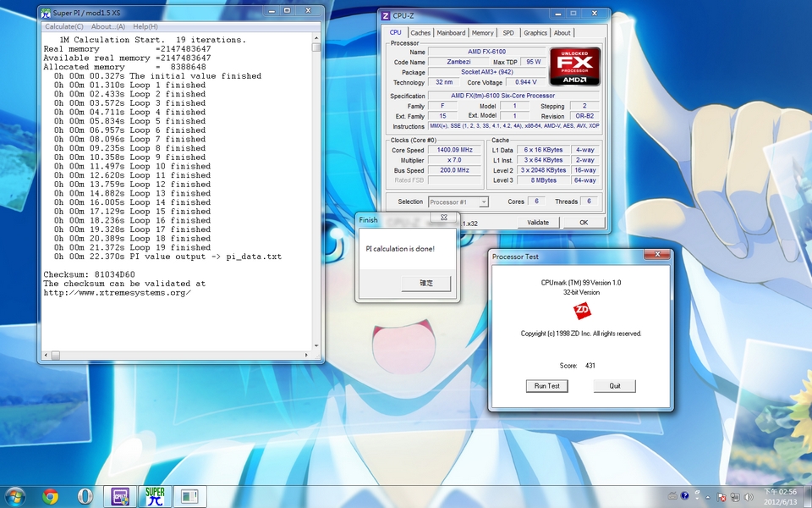Open the Windows Start menu orb
Image resolution: width=812 pixels, height=508 pixels.
click(x=14, y=497)
